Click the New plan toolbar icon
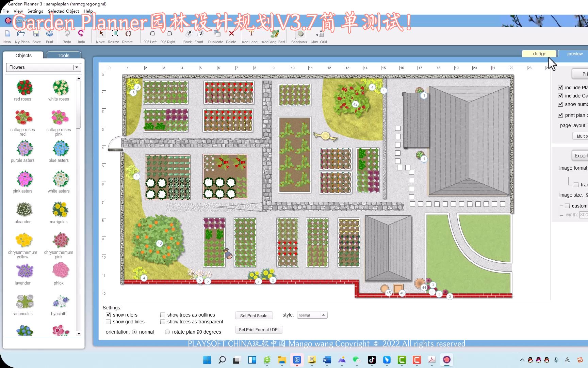Image resolution: width=588 pixels, height=368 pixels. coord(7,34)
